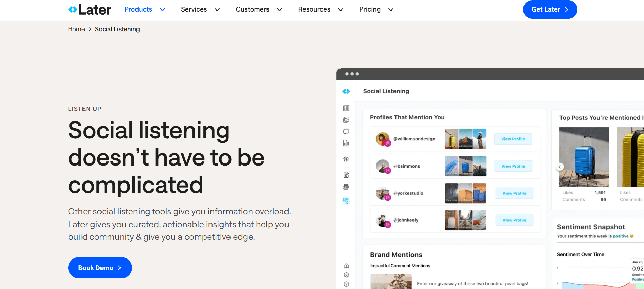Image resolution: width=644 pixels, height=289 pixels.
Task: Open the Resources menu
Action: pyautogui.click(x=314, y=9)
